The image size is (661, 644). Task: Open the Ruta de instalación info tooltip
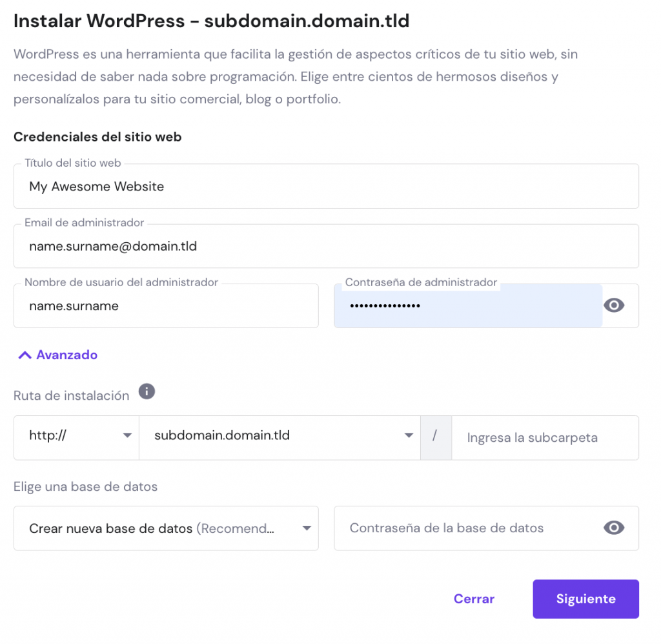point(147,391)
